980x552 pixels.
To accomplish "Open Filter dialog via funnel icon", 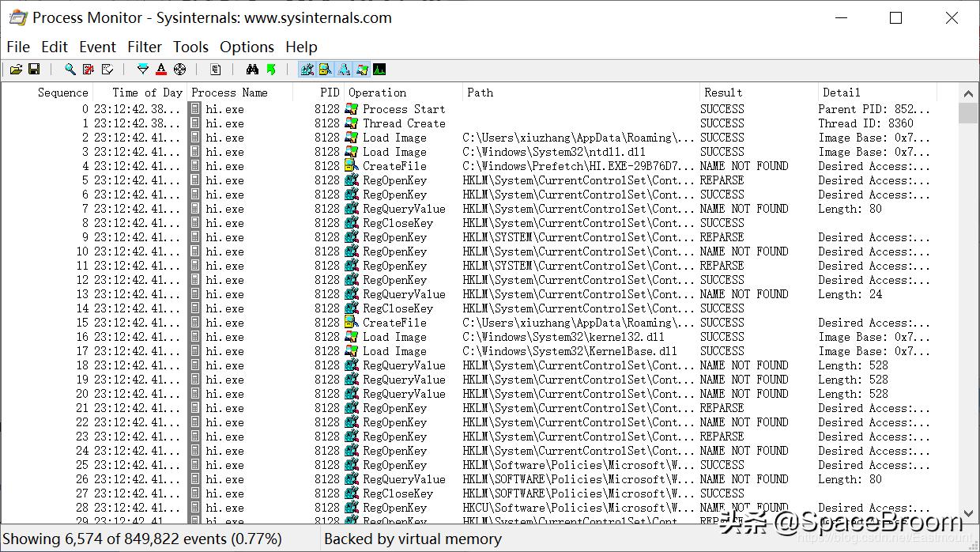I will coord(143,70).
